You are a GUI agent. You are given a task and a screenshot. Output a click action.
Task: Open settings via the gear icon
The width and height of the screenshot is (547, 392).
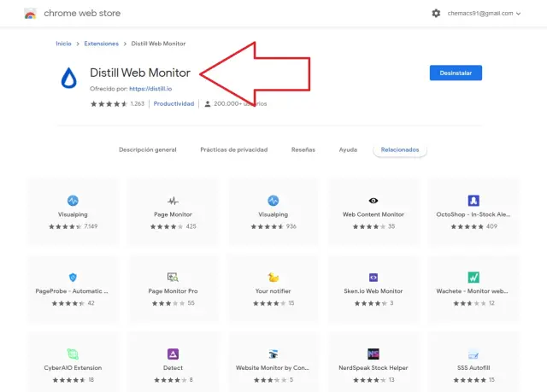[x=436, y=14]
